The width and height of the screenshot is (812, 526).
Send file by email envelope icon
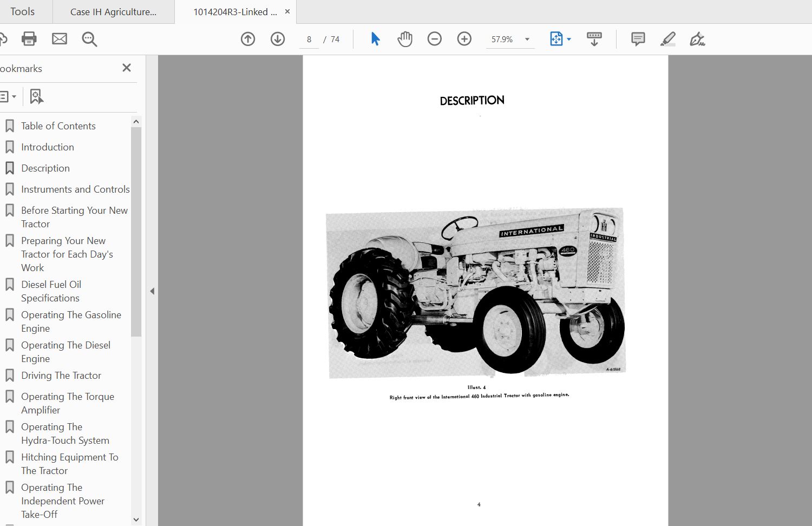click(x=60, y=39)
